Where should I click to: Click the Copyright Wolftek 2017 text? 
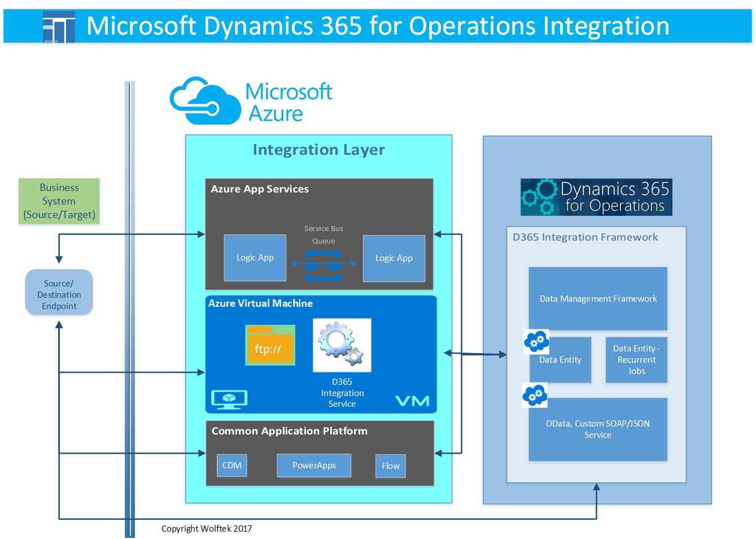tap(207, 529)
